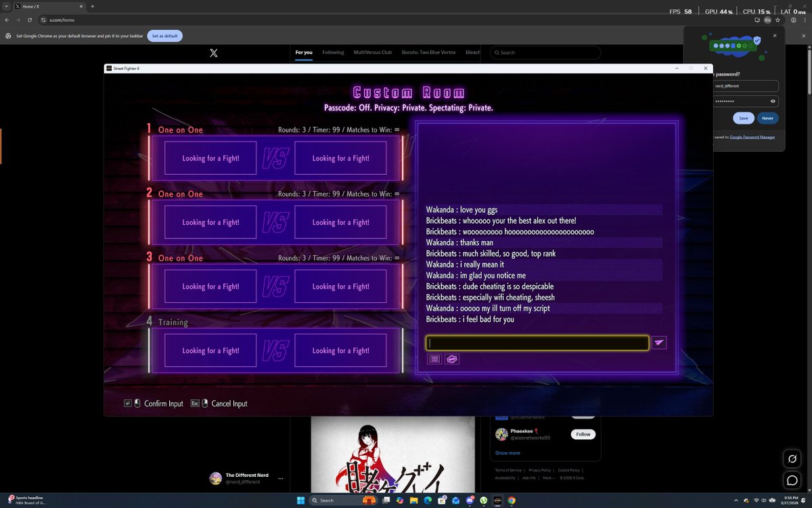Follow Phaeskee on X

(583, 434)
